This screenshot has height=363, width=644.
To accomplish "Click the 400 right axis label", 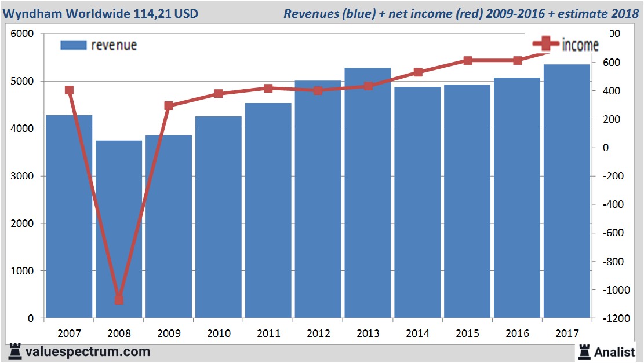I will pyautogui.click(x=612, y=91).
